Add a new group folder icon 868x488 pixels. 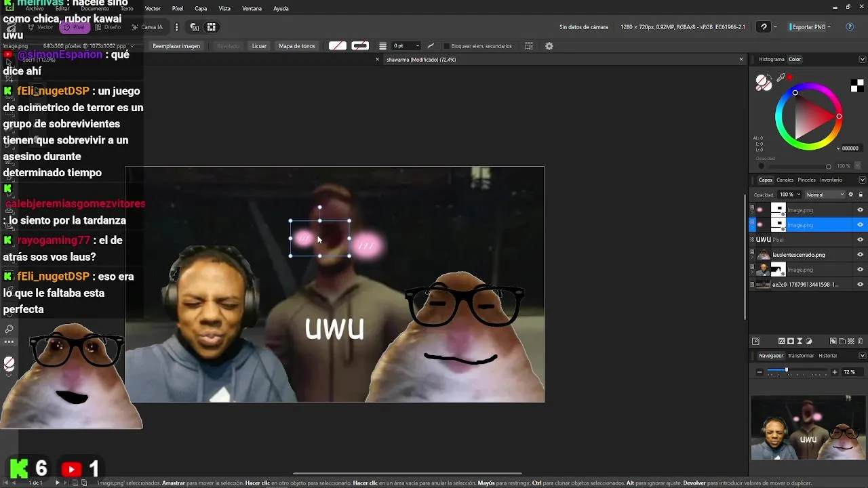point(842,342)
